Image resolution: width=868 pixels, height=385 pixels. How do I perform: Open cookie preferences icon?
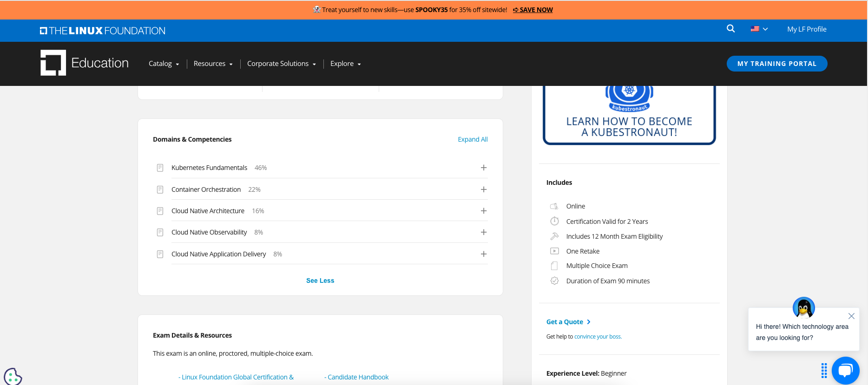coord(13,376)
